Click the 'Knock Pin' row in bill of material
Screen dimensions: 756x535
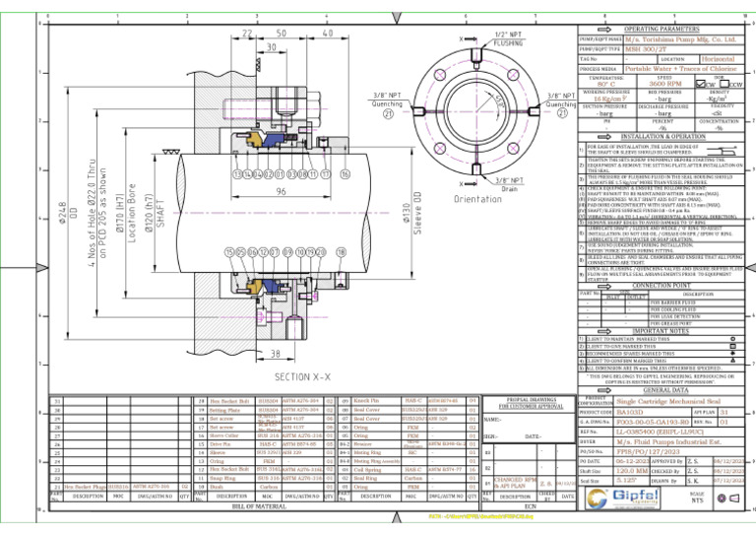[x=407, y=401]
